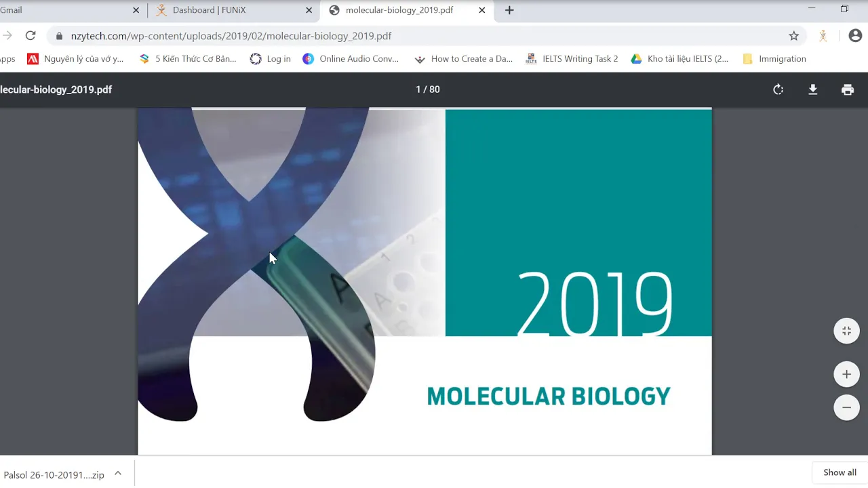
Task: View site security lock icon
Action: [59, 36]
